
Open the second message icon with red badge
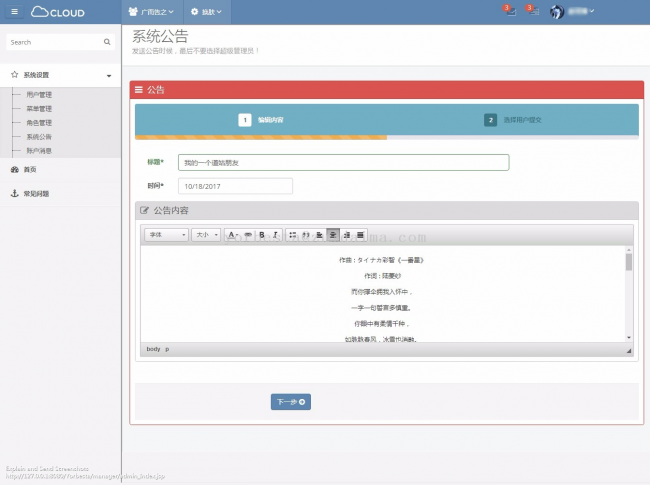point(533,12)
